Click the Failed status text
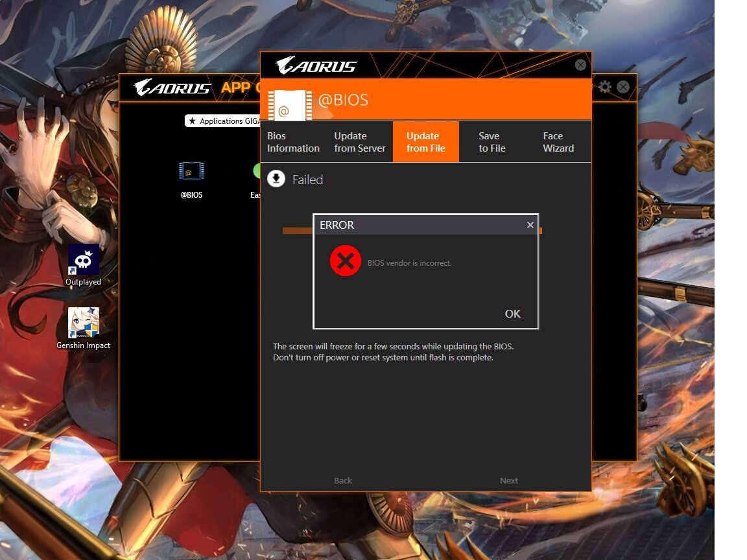 [308, 180]
